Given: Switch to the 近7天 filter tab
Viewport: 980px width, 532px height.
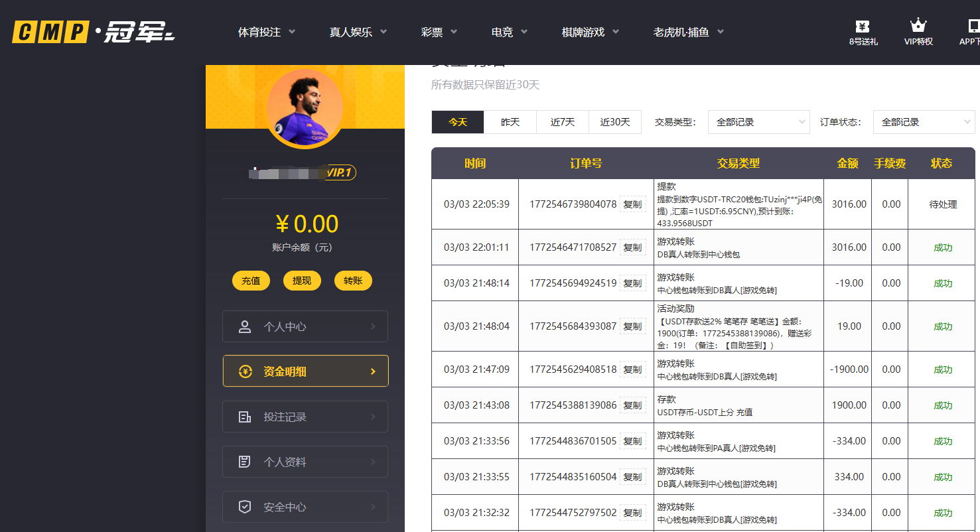Looking at the screenshot, I should 562,122.
